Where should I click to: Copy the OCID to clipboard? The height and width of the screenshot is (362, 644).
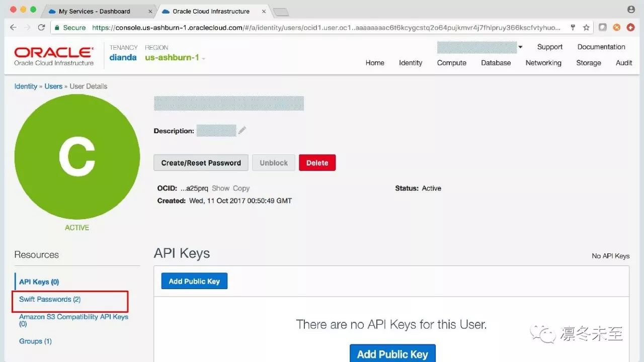pyautogui.click(x=241, y=189)
